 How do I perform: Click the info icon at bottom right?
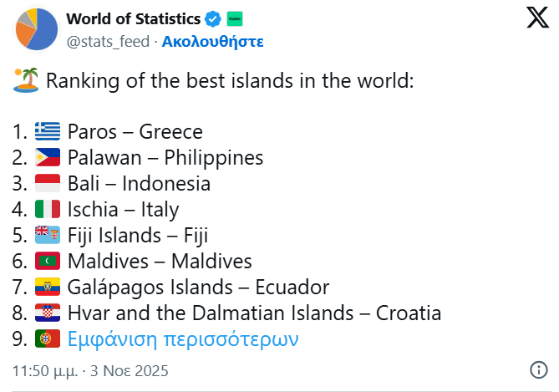538,369
